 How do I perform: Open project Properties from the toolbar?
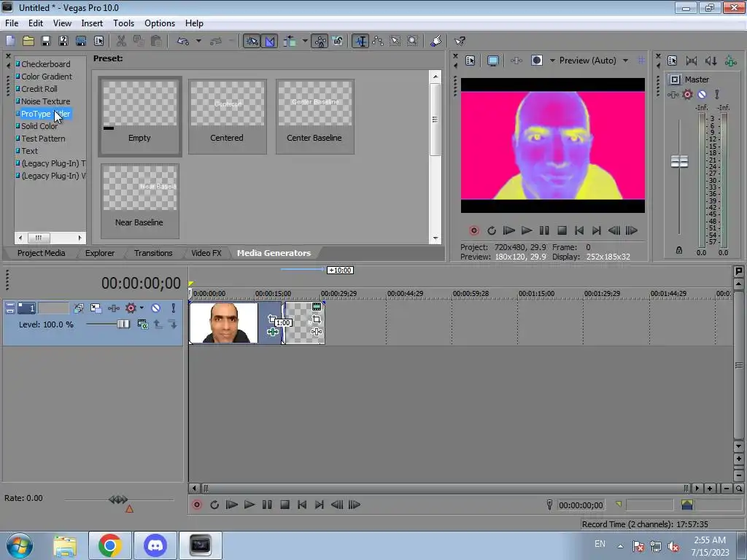pos(98,41)
